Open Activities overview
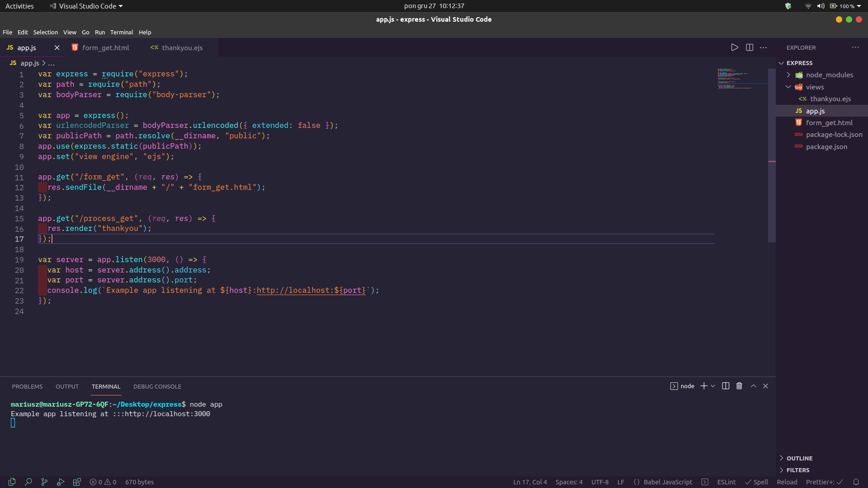This screenshot has width=868, height=488. [19, 6]
